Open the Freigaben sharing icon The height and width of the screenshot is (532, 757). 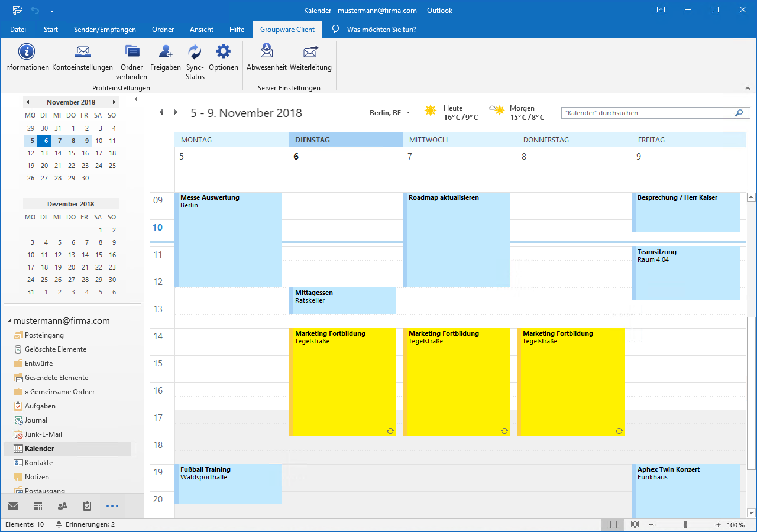point(165,52)
